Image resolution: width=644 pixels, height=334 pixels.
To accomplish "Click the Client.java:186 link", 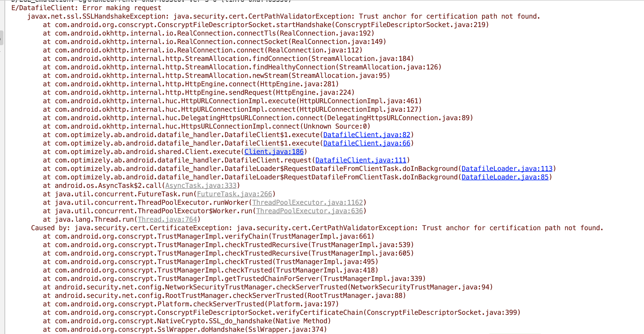I will point(274,152).
